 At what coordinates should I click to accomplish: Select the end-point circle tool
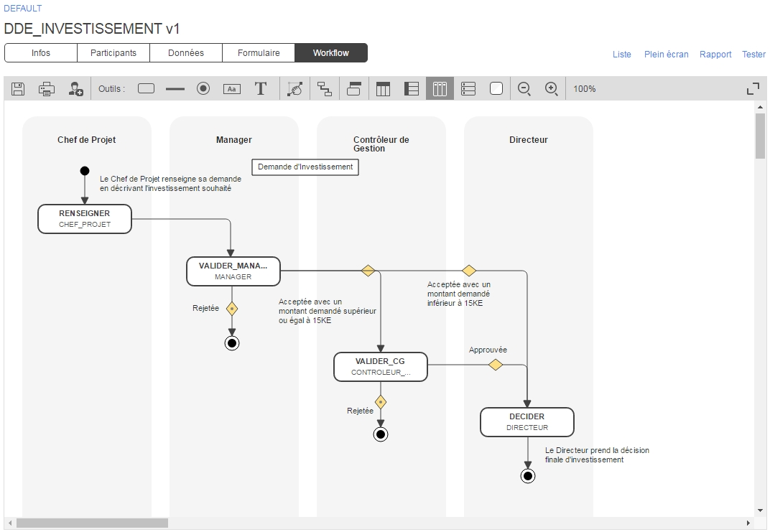tap(203, 89)
